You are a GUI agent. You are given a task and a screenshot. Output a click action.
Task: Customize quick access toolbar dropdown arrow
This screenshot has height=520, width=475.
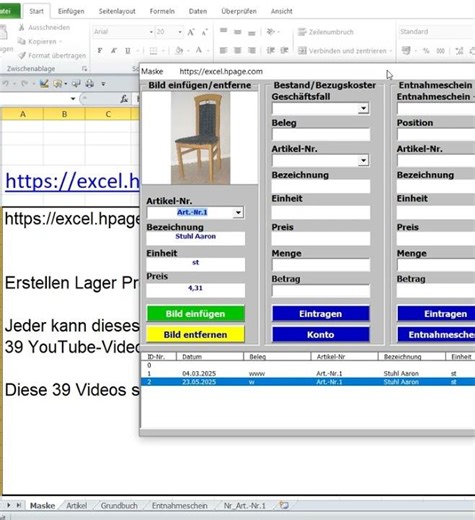point(103,84)
